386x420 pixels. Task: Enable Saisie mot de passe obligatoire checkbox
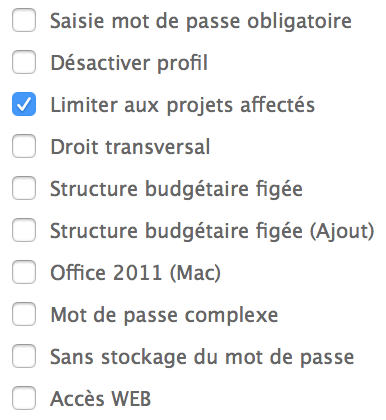[x=24, y=20]
